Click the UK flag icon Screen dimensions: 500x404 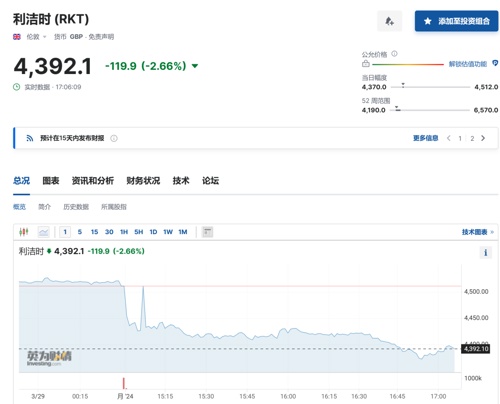(x=17, y=37)
